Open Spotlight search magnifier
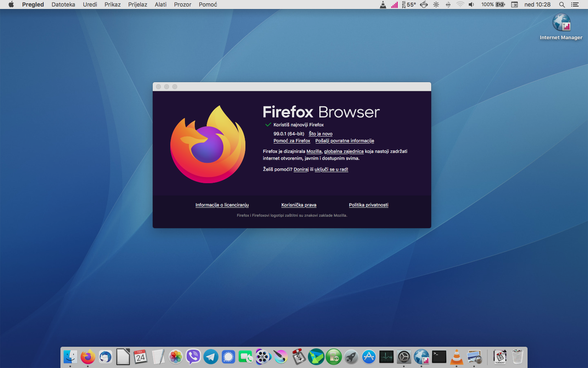 (562, 5)
